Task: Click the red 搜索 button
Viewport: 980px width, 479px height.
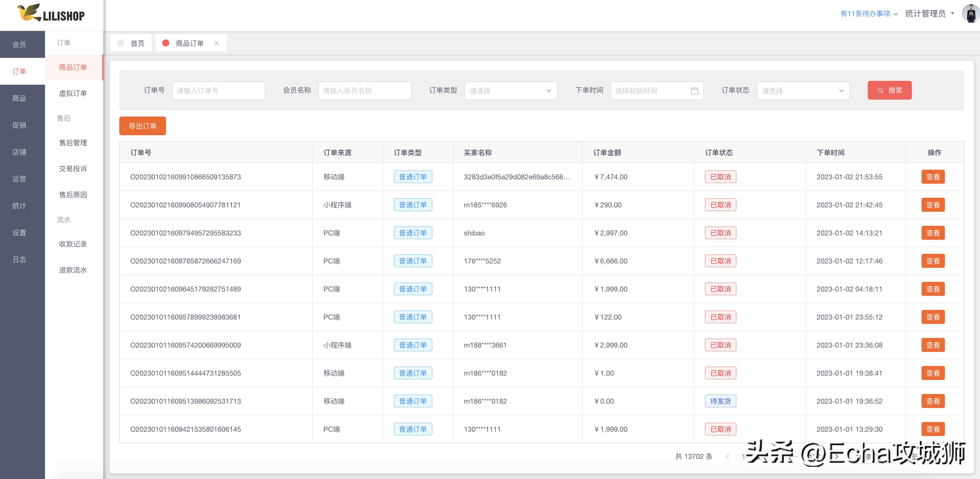Action: [x=889, y=91]
